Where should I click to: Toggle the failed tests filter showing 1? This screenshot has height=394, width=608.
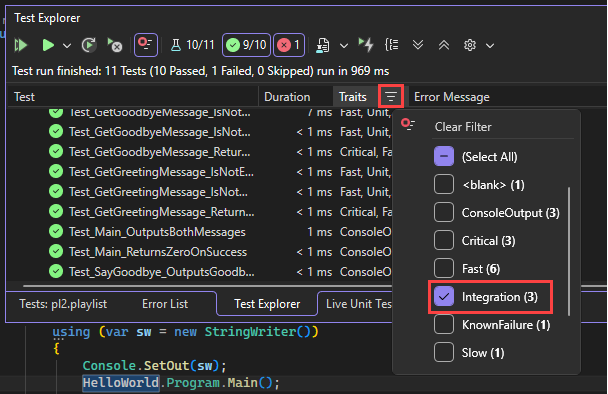(x=289, y=45)
